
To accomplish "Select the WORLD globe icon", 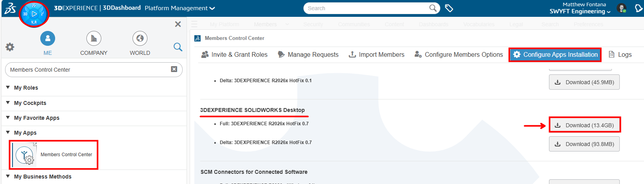I will (140, 38).
